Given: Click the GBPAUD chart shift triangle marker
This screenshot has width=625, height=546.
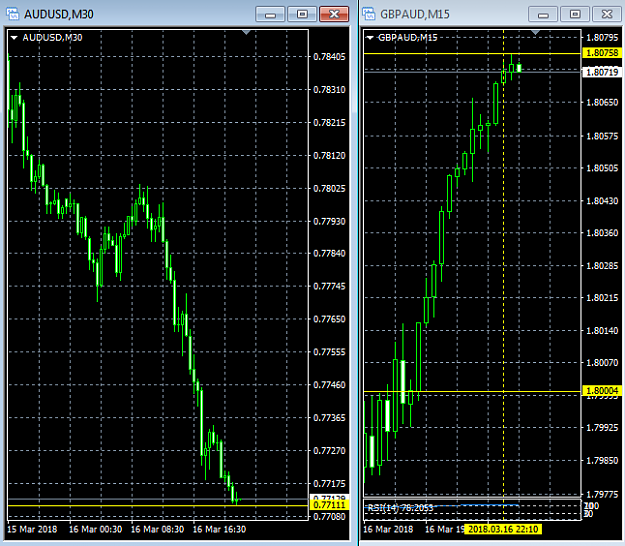Looking at the screenshot, I should [x=535, y=32].
